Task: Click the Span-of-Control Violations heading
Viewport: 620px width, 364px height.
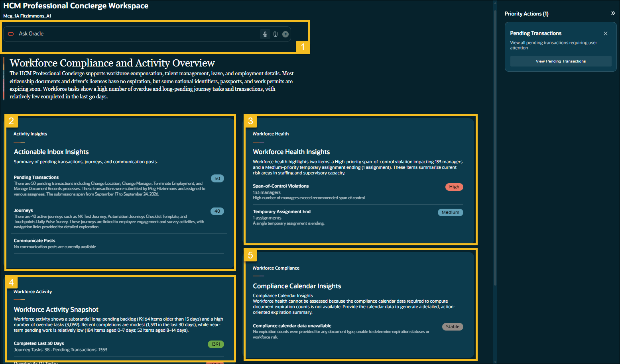Action: click(x=281, y=186)
